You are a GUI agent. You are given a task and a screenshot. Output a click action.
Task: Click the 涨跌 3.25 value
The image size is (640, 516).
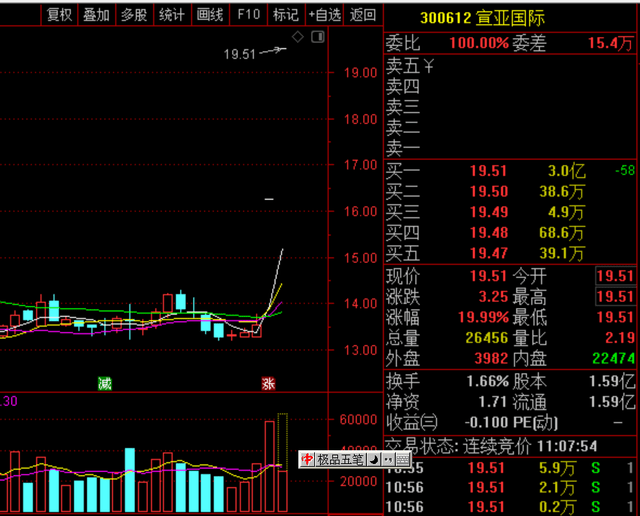tap(493, 297)
